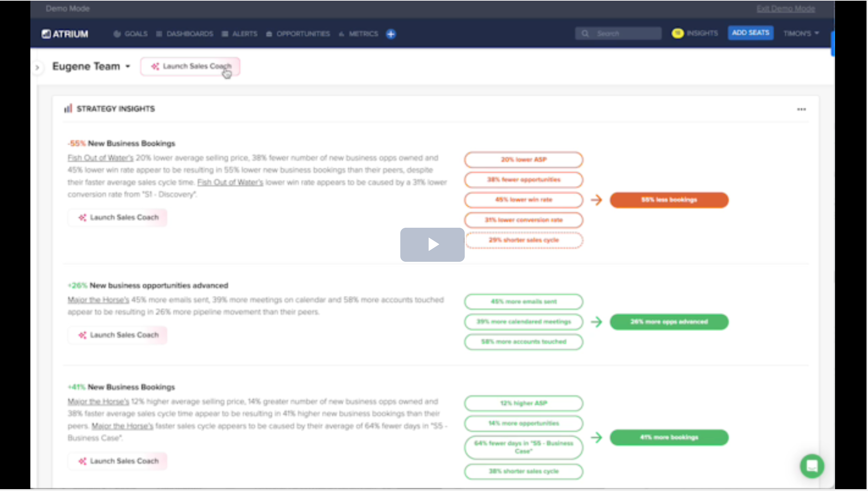Click 58% more accounts touched pill
The image size is (868, 491).
point(524,342)
